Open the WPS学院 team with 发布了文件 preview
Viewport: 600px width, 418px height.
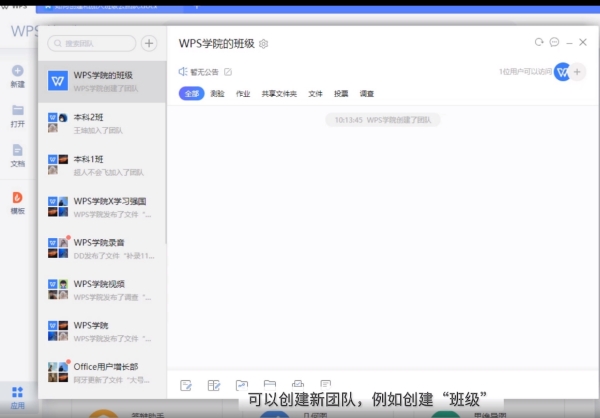coord(102,331)
